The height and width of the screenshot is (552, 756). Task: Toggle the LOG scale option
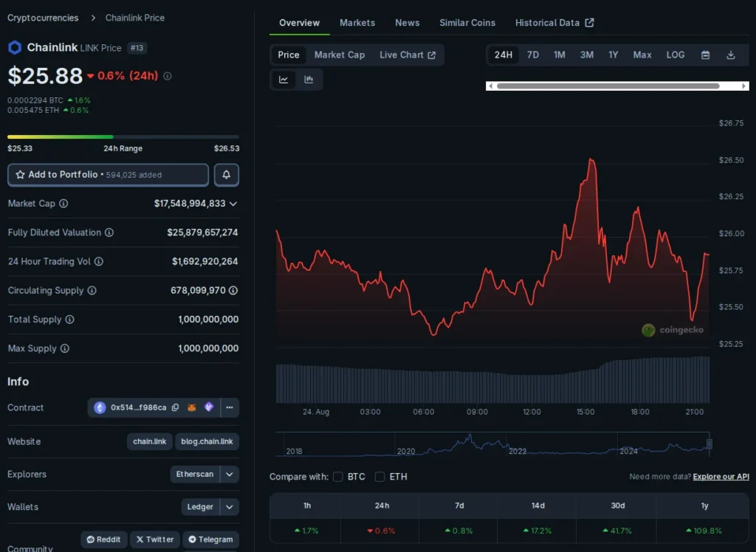676,55
